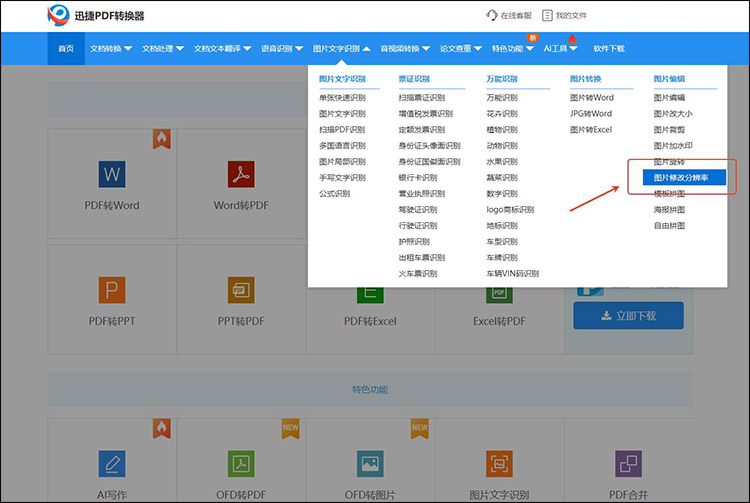Screen dimensions: 750x503
Task: Open 增值税发票识别 link
Action: pyautogui.click(x=426, y=114)
